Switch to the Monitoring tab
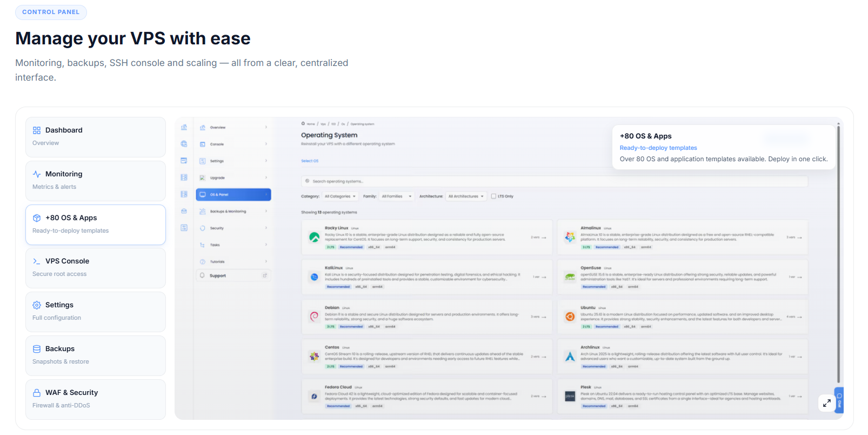Screen dimensions: 868x435 click(96, 181)
